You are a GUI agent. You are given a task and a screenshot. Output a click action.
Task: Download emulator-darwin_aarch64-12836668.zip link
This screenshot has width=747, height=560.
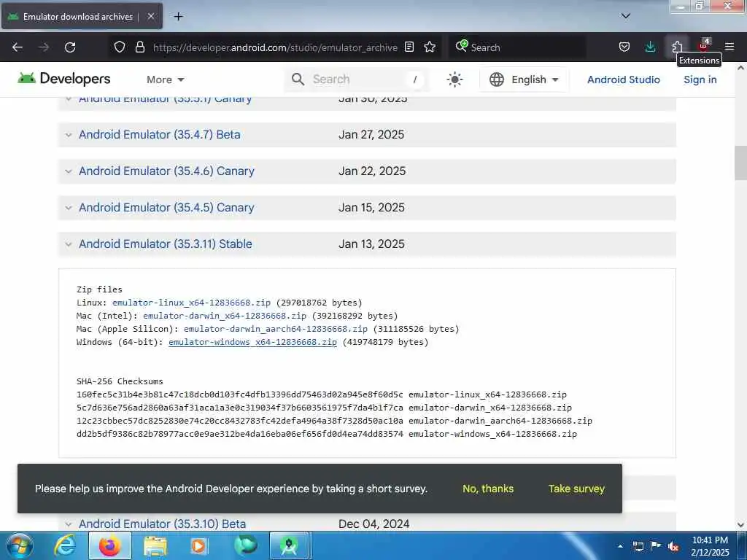coord(275,329)
